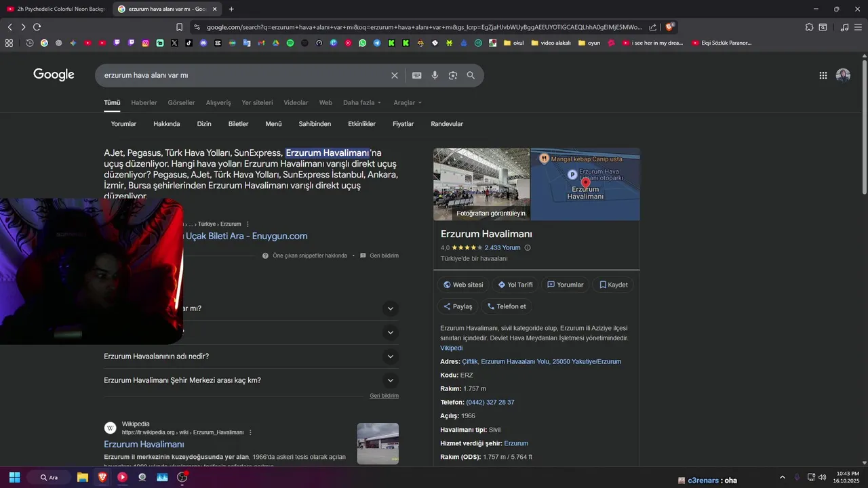Open a new browser tab
This screenshot has width=868, height=488.
coord(231,9)
